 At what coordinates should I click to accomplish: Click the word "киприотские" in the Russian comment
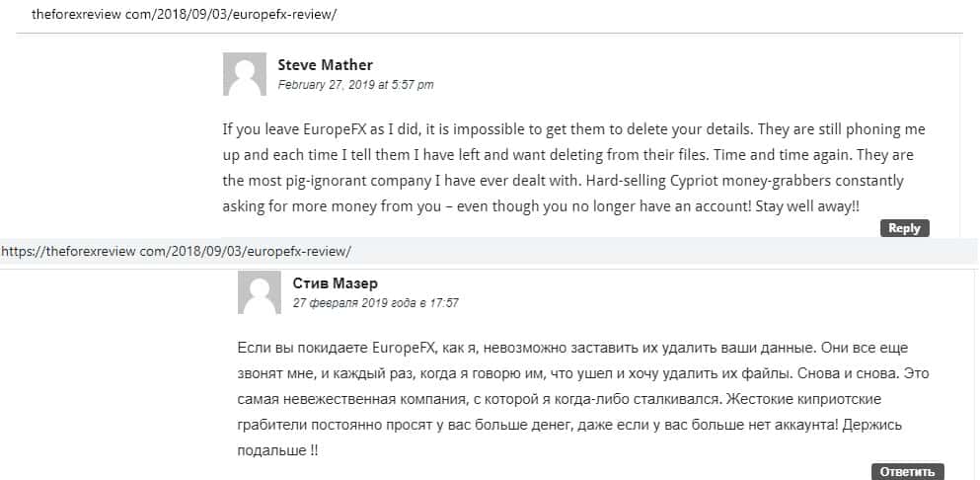point(846,400)
